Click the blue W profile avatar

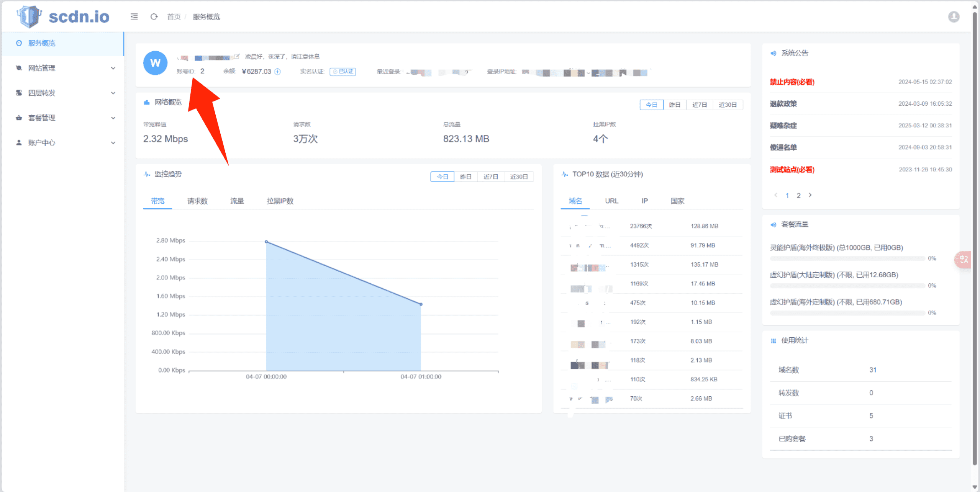[155, 63]
